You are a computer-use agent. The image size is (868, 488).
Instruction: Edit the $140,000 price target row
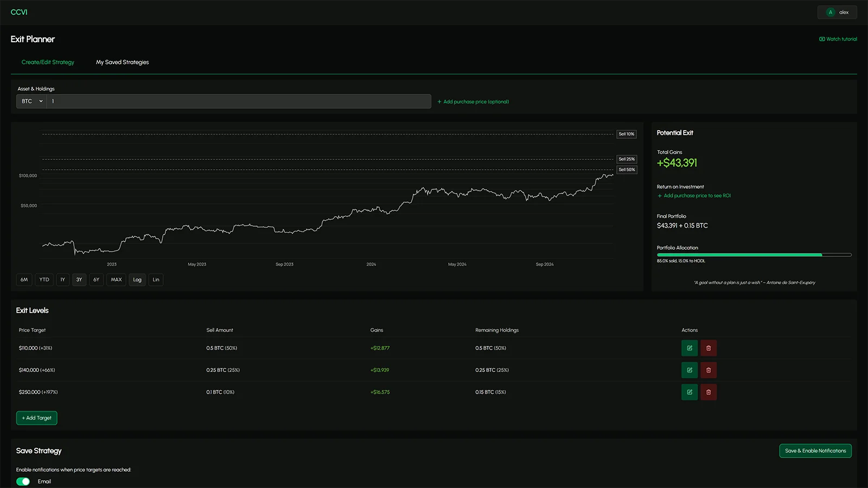pos(690,370)
